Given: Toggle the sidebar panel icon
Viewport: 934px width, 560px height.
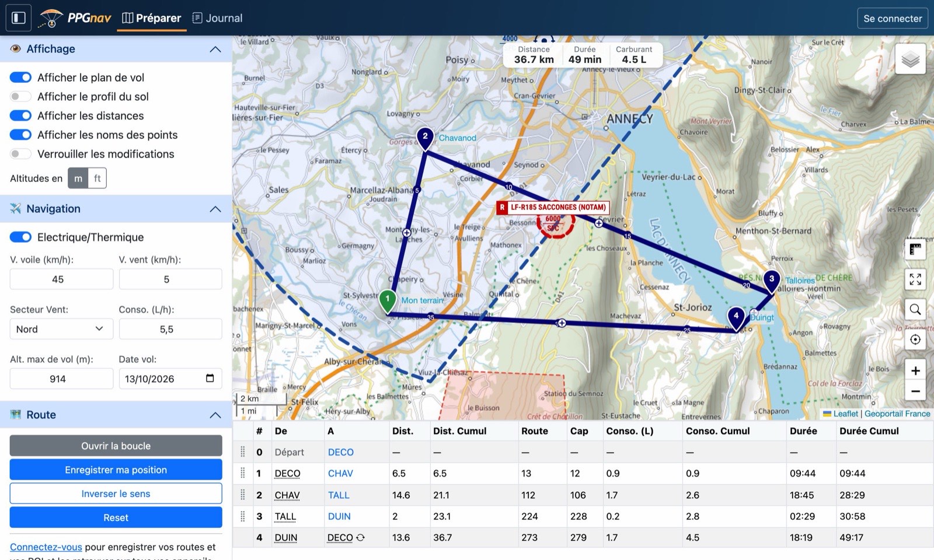Looking at the screenshot, I should 19,17.
